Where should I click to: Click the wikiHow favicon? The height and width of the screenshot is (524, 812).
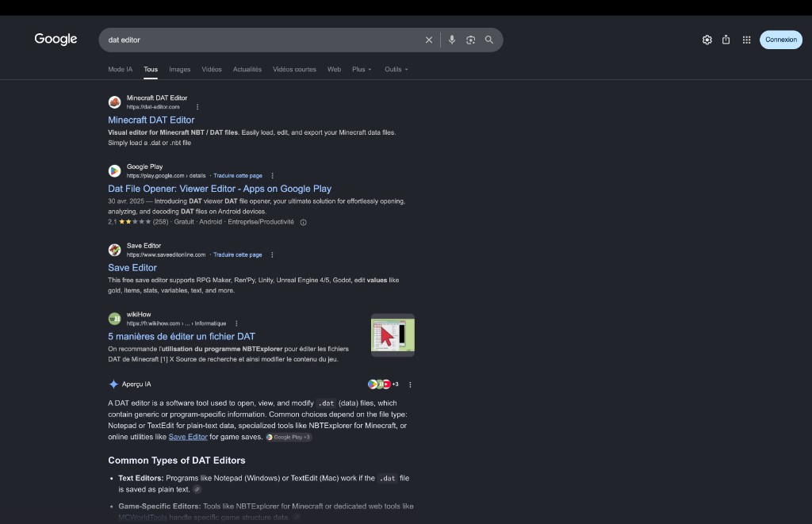(114, 319)
